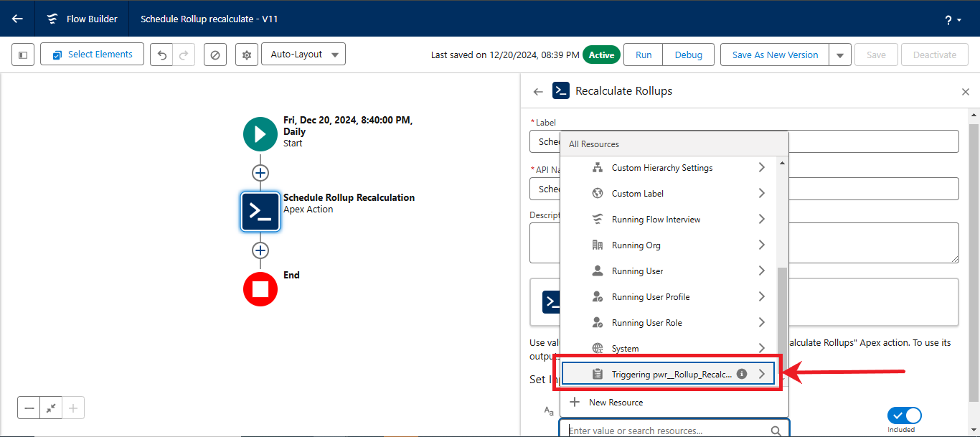Viewport: 980px width, 437px height.
Task: Select the Start element play icon
Action: 260,134
